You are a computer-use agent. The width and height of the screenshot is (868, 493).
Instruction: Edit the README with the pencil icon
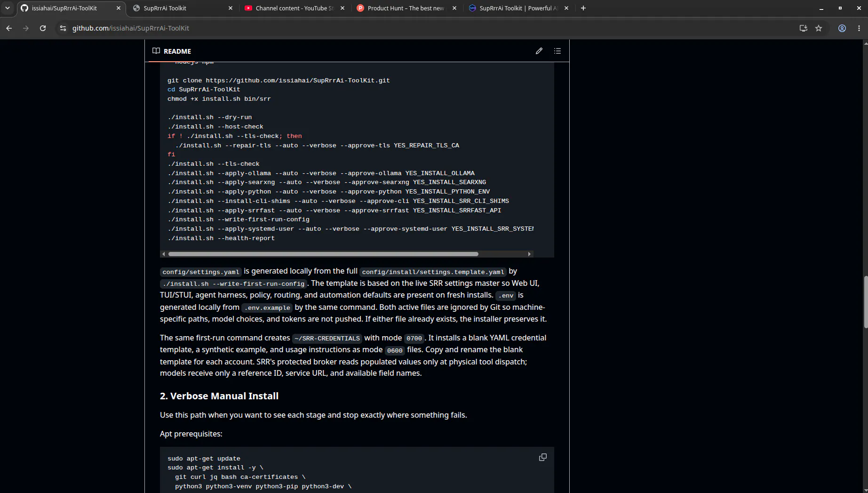click(x=539, y=51)
